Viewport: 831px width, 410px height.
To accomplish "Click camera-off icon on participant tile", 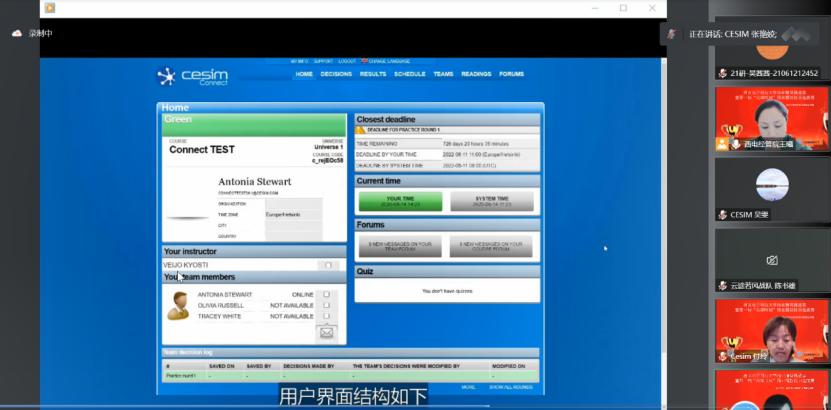I will (x=772, y=259).
